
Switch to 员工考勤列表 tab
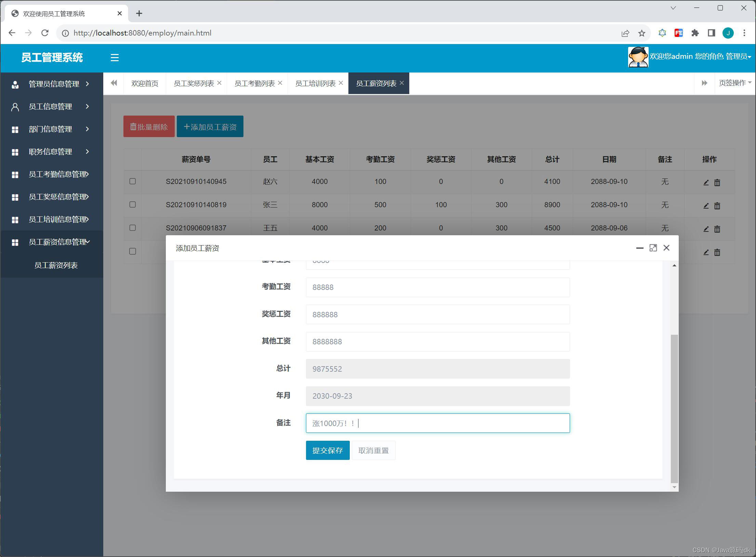click(x=254, y=83)
